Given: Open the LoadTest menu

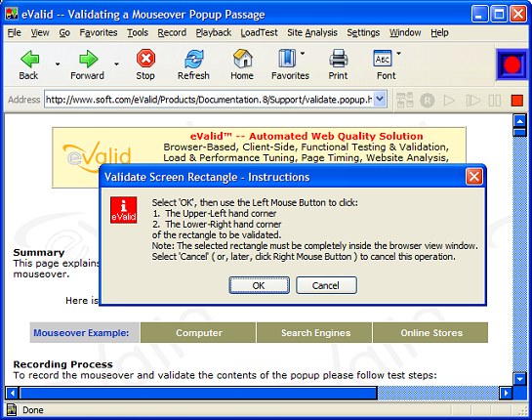Looking at the screenshot, I should (260, 32).
